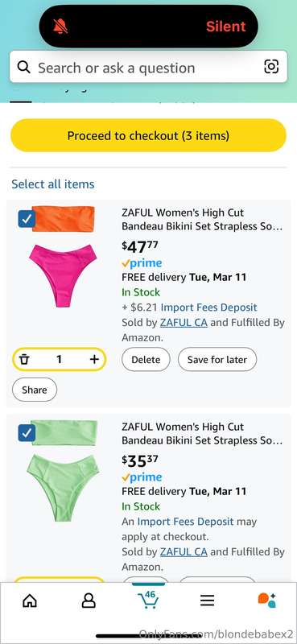This screenshot has width=297, height=644.
Task: Open the account profile icon
Action: coord(89,601)
